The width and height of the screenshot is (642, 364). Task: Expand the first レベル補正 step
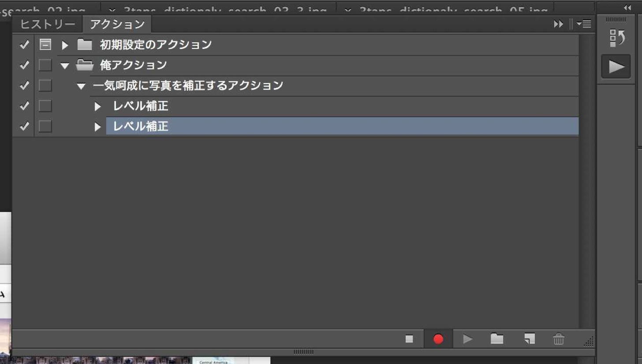pos(98,107)
